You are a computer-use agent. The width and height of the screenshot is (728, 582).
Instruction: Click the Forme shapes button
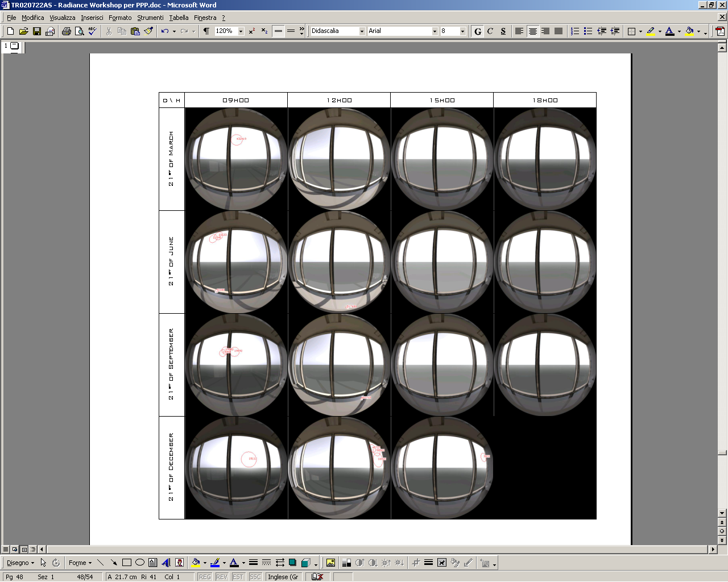pyautogui.click(x=80, y=563)
